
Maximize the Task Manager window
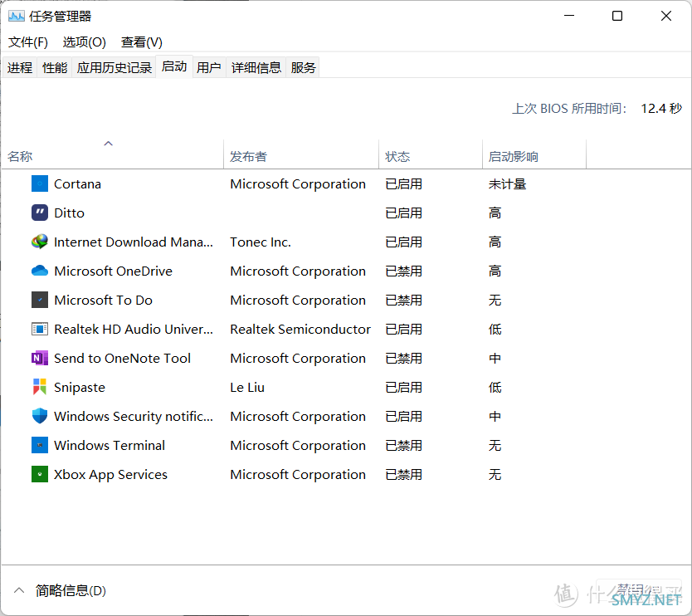617,16
